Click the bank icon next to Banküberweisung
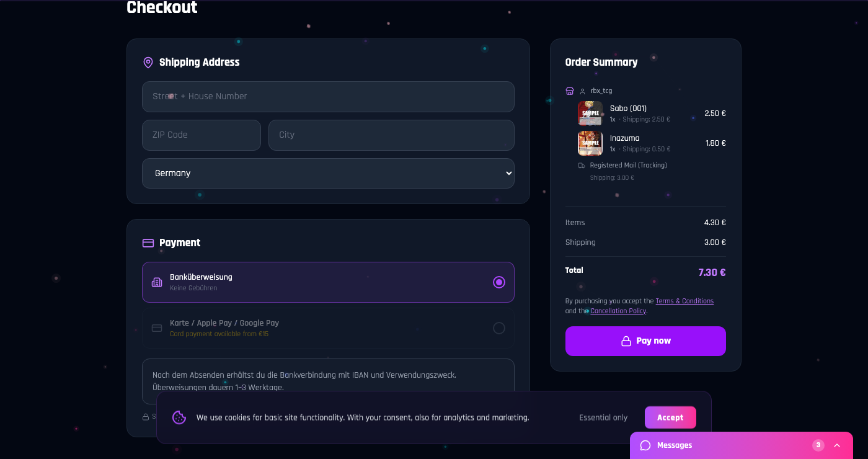This screenshot has width=868, height=459. pyautogui.click(x=157, y=282)
